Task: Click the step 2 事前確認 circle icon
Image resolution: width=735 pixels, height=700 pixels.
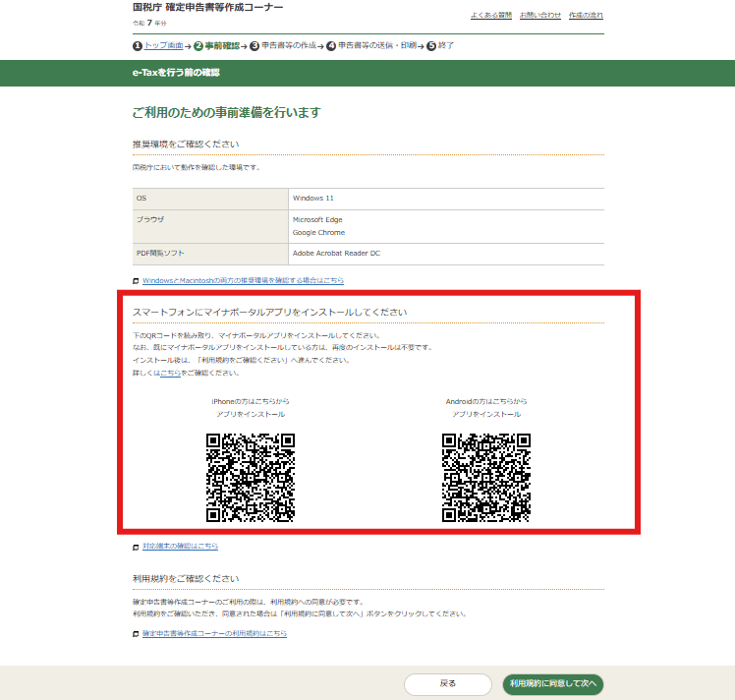Action: 198,46
